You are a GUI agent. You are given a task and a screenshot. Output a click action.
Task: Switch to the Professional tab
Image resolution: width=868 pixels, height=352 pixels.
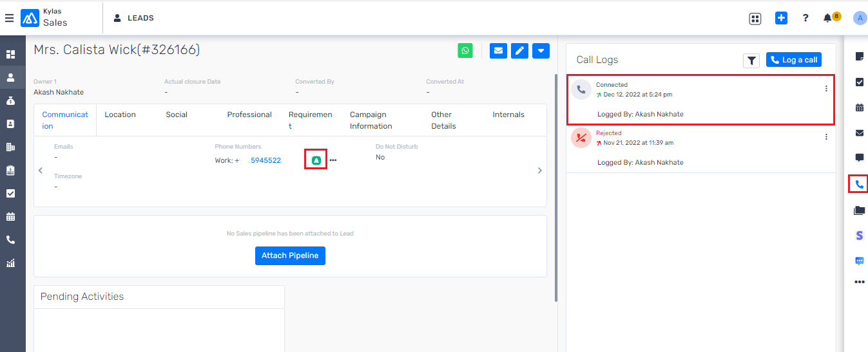(249, 115)
